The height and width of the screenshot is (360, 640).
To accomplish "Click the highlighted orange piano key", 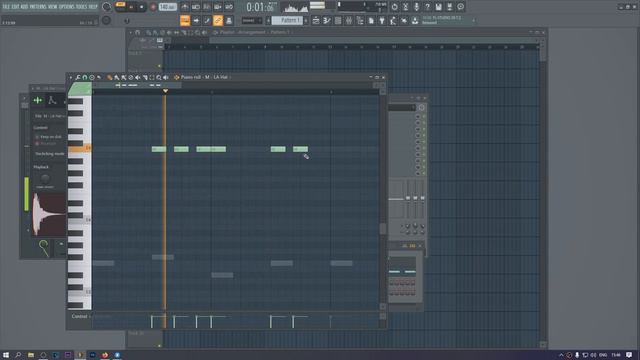I will pos(80,149).
